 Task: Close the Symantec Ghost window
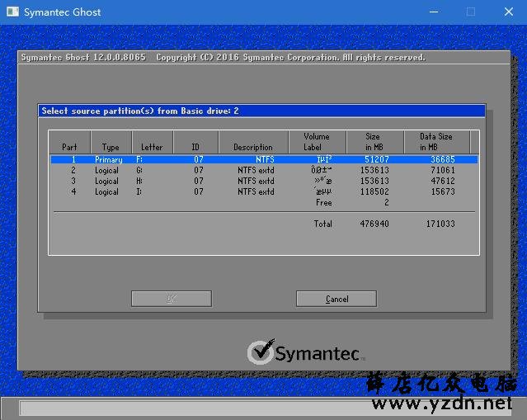pos(509,12)
